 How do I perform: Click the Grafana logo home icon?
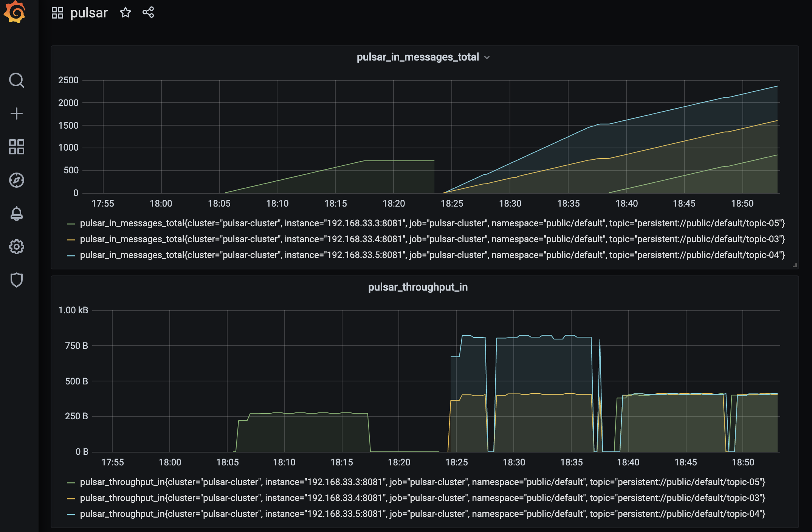14,12
